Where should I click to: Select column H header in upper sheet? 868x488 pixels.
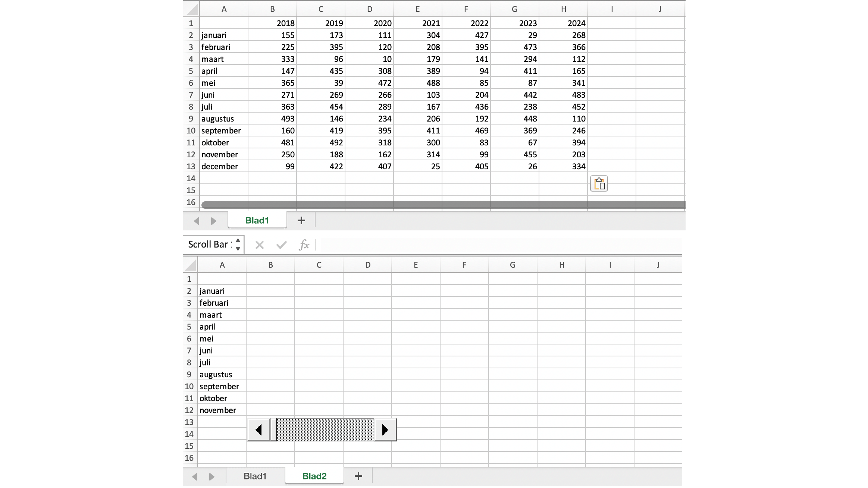point(563,9)
